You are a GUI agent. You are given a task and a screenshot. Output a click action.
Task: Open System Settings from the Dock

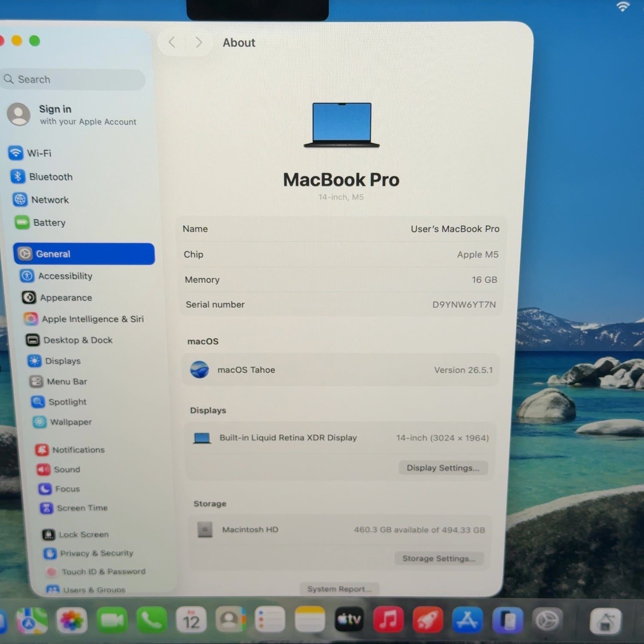tap(548, 620)
